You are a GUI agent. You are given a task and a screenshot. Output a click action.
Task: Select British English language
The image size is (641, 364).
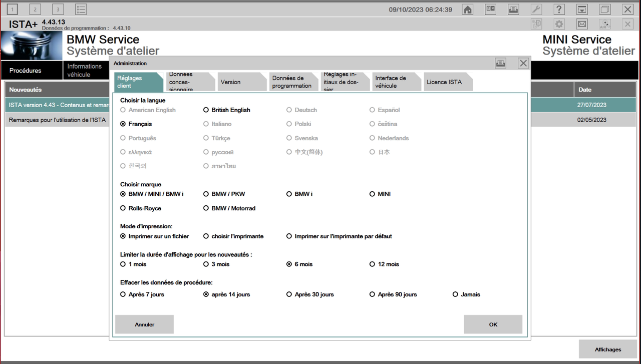227,110
